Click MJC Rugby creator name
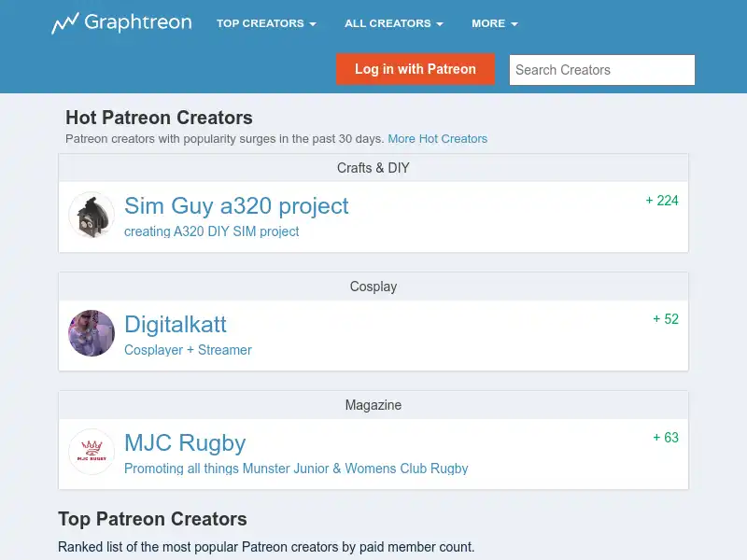 tap(185, 443)
